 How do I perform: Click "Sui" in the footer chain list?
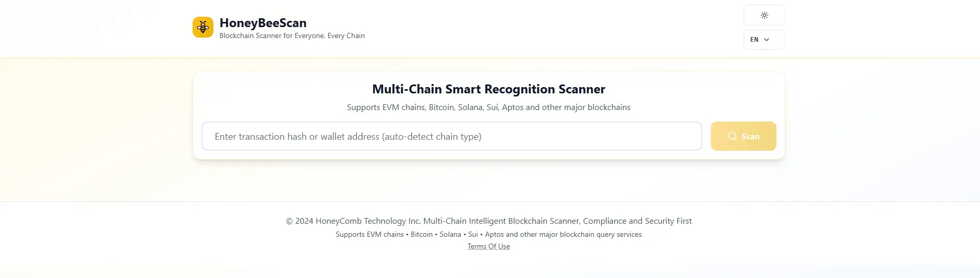pos(473,235)
